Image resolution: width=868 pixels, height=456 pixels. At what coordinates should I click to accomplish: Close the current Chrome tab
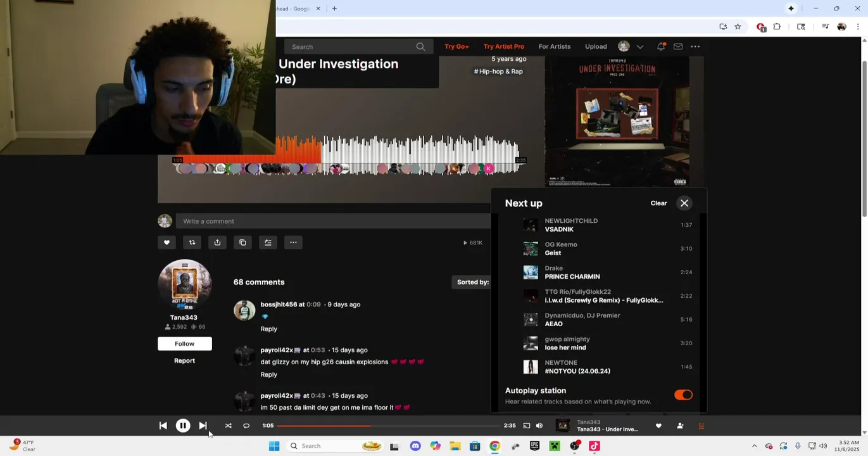pyautogui.click(x=318, y=8)
